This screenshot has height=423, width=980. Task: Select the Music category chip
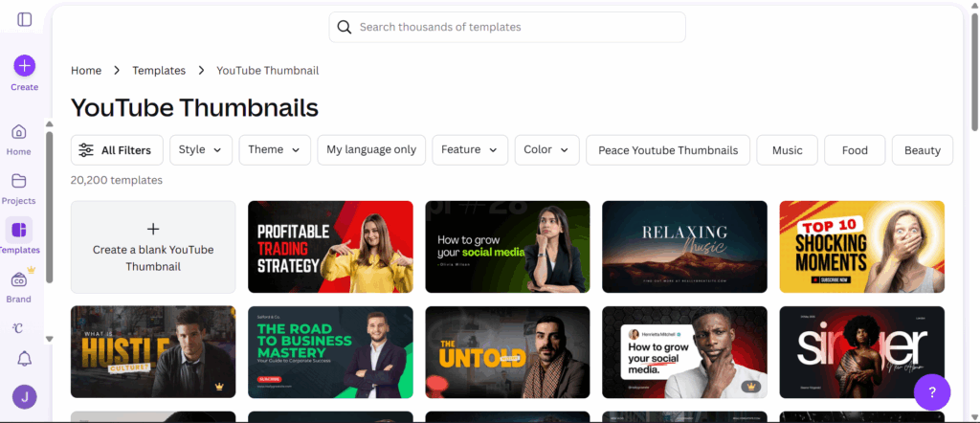pos(787,150)
